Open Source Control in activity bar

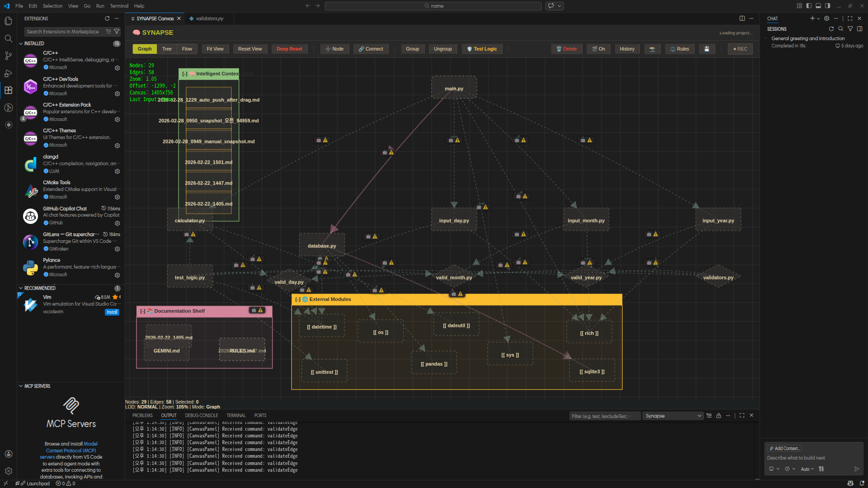[x=8, y=56]
